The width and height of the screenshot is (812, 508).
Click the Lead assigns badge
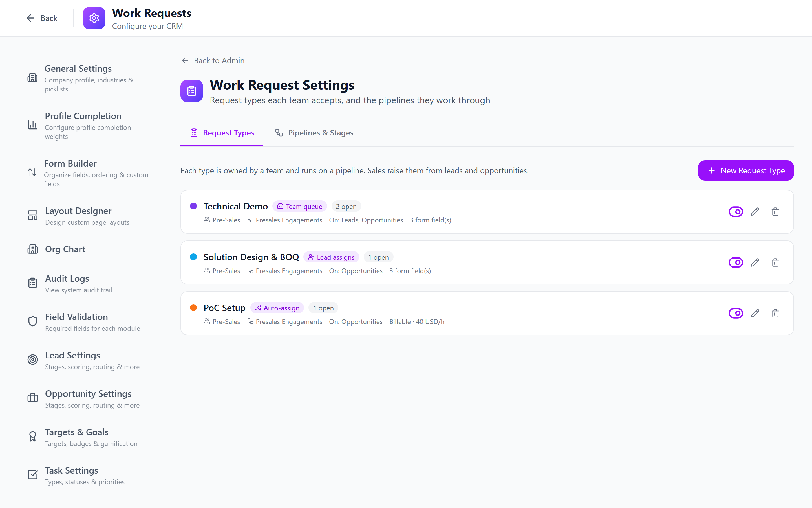point(331,257)
